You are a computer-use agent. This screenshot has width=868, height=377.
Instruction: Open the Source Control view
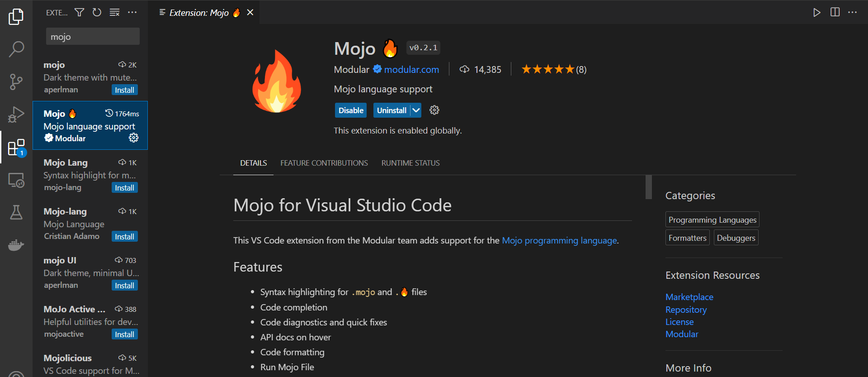pos(16,82)
